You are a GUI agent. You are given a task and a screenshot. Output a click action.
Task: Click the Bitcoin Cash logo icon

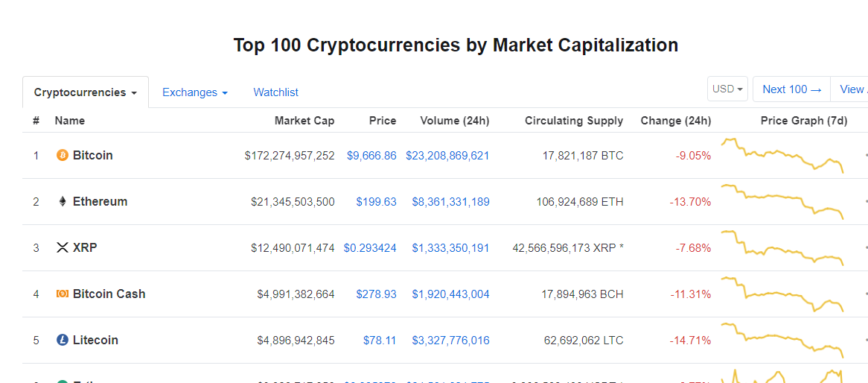pos(63,294)
